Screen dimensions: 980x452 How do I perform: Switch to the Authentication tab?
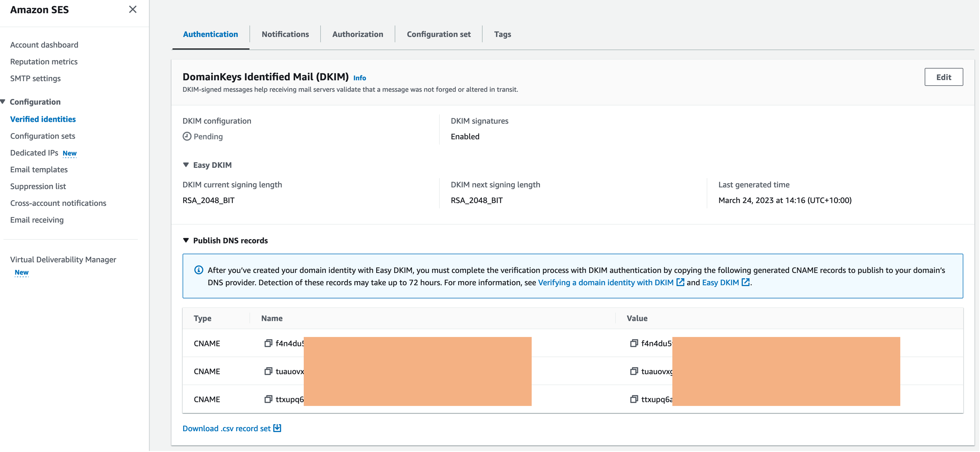click(x=210, y=34)
